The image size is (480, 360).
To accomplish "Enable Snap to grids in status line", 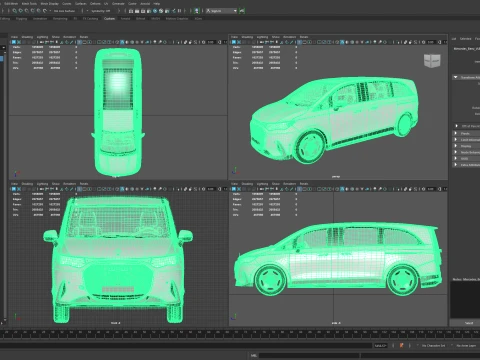I will 15,11.
